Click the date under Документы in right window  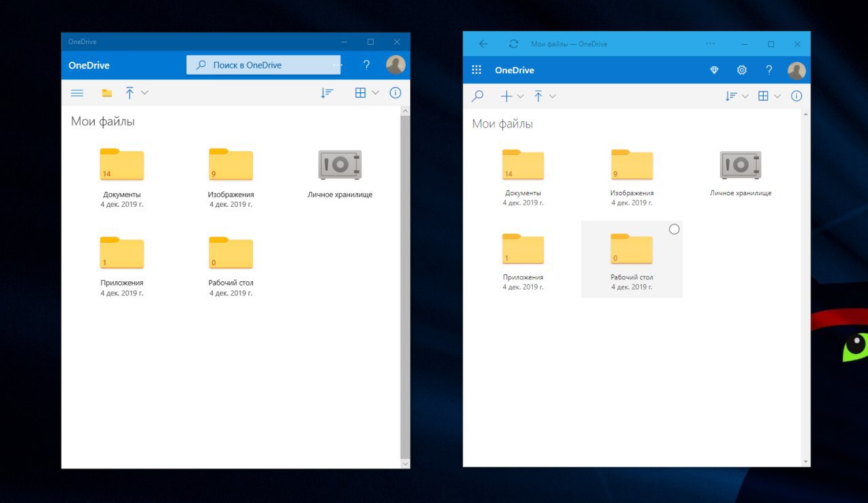point(523,203)
